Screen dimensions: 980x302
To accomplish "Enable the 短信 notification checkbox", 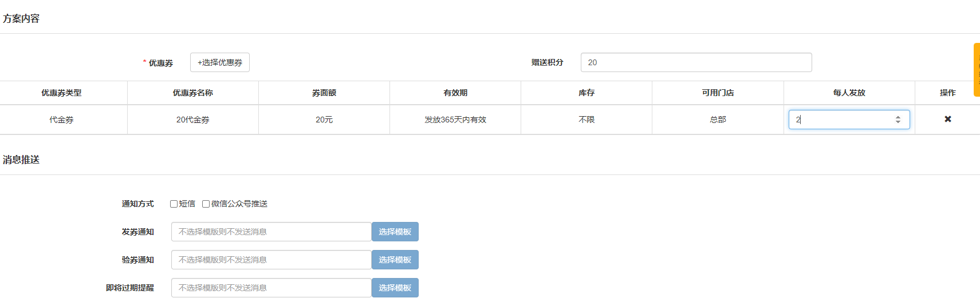I will pyautogui.click(x=174, y=204).
